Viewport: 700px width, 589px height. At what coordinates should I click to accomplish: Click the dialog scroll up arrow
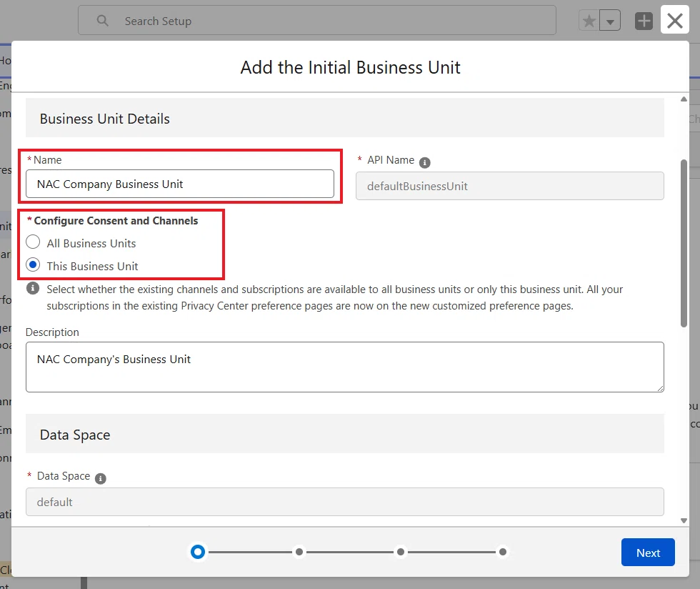coord(684,99)
